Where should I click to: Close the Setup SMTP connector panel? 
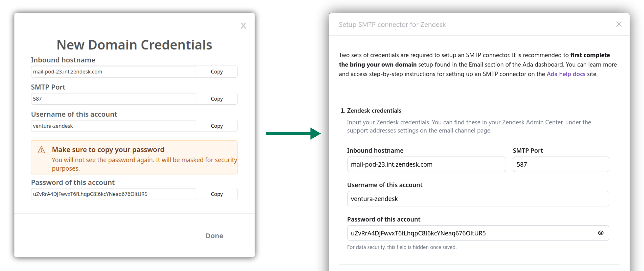tap(619, 24)
